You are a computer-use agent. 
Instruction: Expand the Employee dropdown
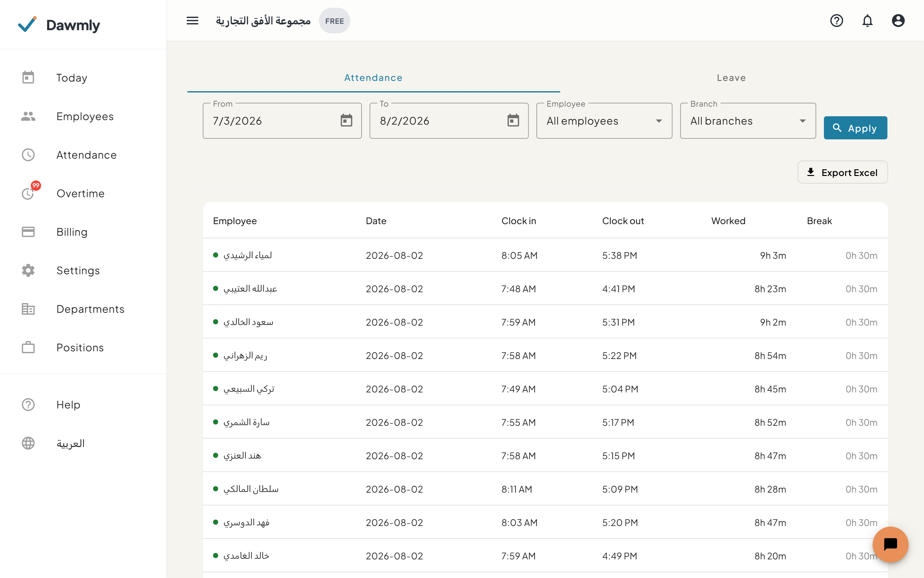tap(604, 121)
